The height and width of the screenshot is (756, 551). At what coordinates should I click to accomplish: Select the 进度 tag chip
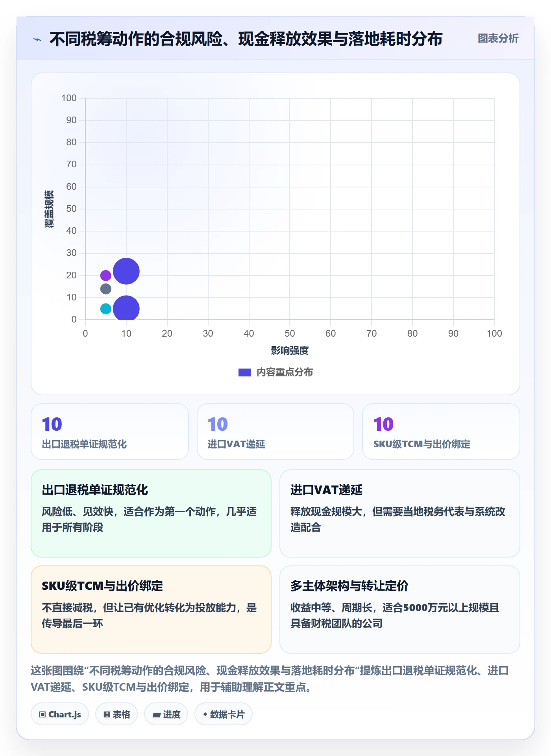tap(166, 714)
